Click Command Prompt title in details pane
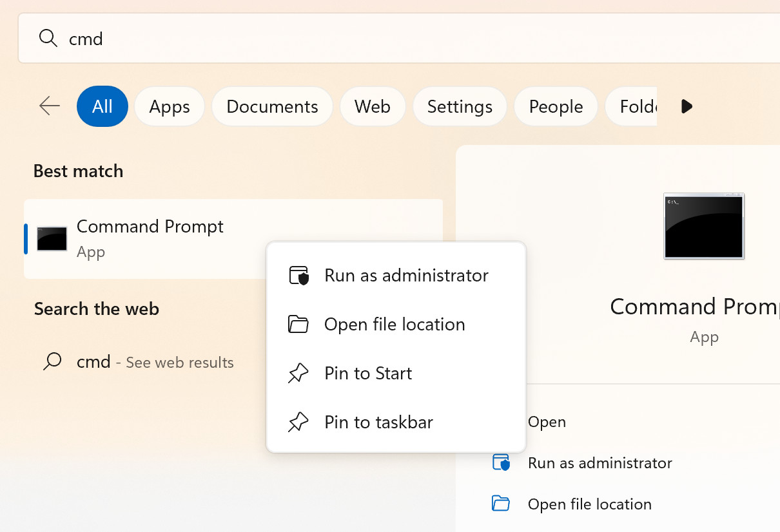 695,307
